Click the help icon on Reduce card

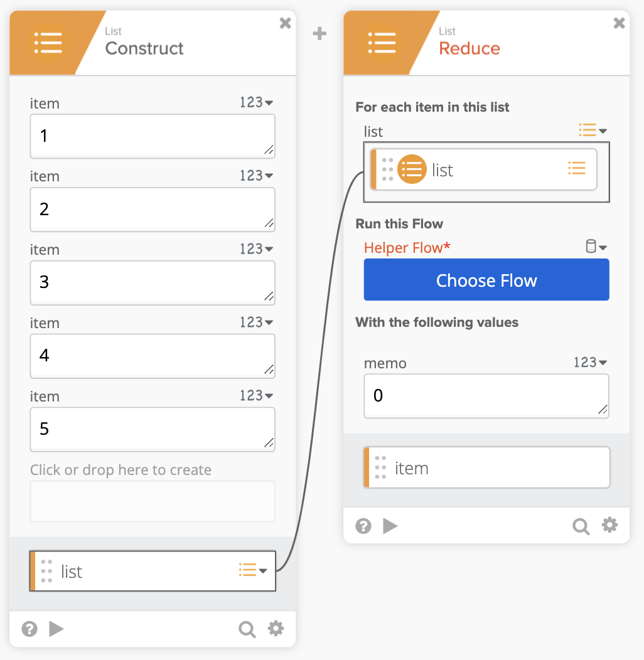363,526
